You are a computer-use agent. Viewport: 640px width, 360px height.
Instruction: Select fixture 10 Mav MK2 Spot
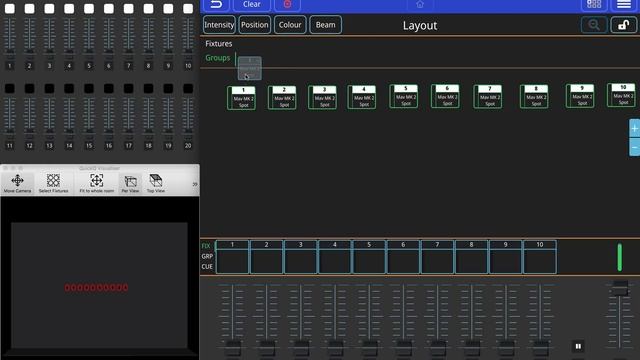621,95
